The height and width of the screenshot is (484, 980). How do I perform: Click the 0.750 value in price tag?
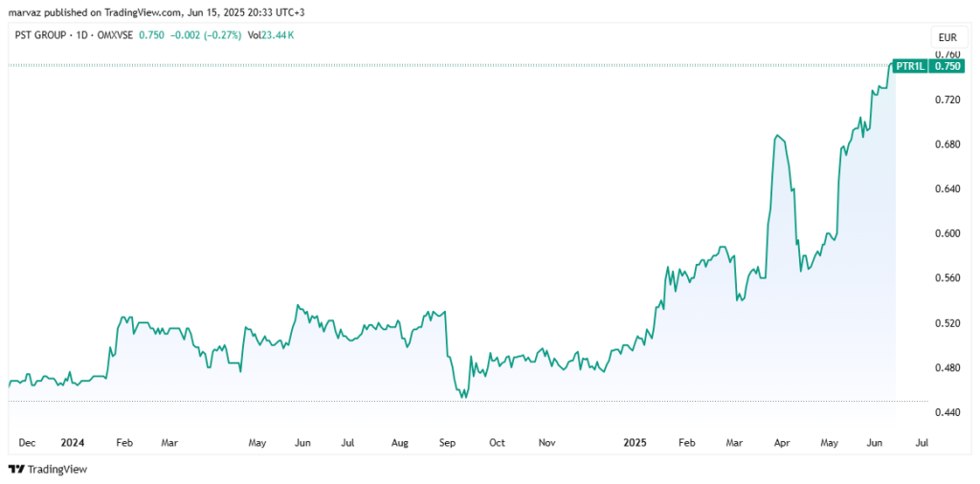coord(947,66)
